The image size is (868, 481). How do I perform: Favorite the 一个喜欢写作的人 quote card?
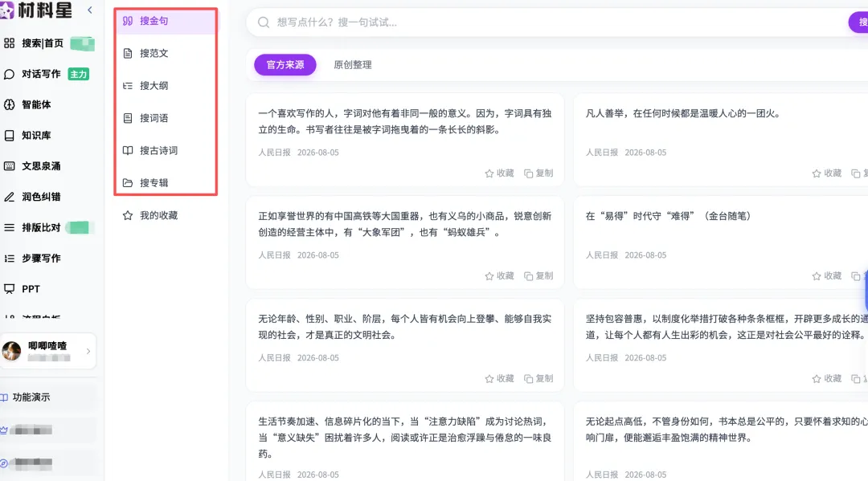(499, 173)
